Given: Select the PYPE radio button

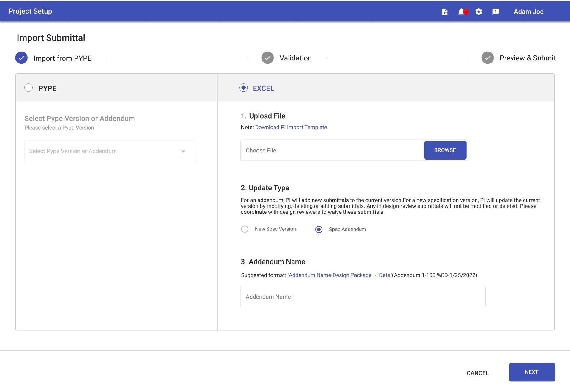Looking at the screenshot, I should (x=28, y=87).
